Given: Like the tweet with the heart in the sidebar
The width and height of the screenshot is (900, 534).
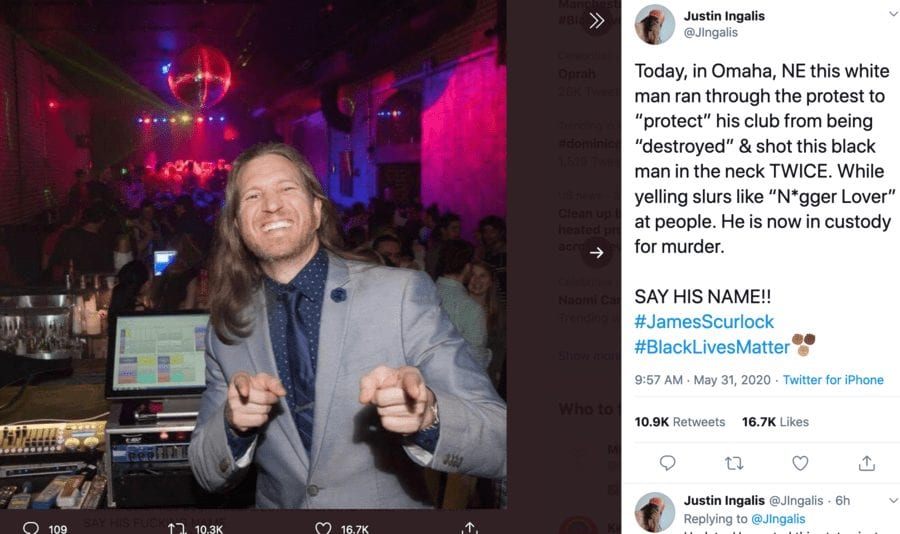Looking at the screenshot, I should coord(800,463).
